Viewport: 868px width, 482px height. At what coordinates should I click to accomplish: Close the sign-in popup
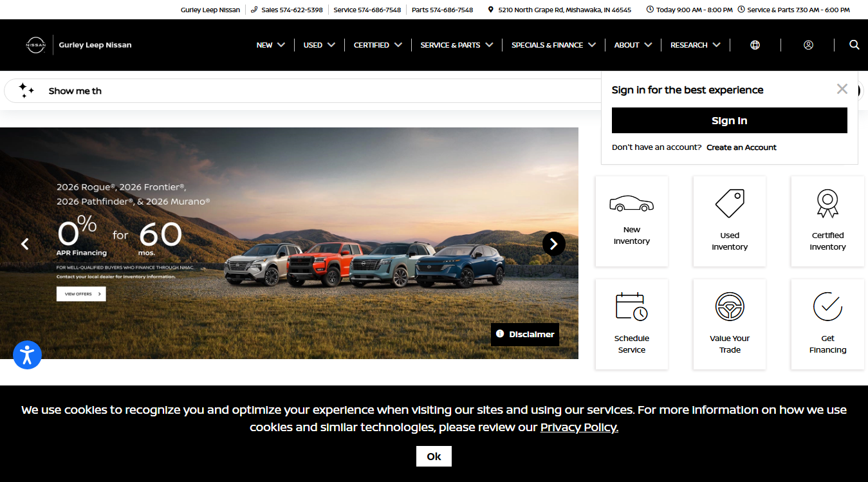tap(842, 89)
